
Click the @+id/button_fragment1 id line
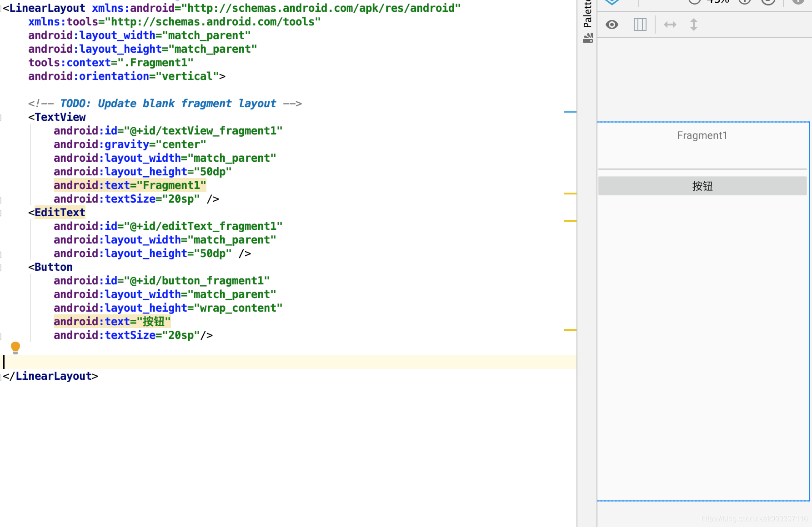click(162, 281)
